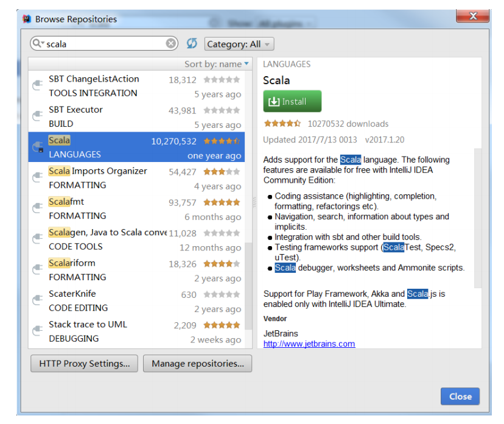This screenshot has width=504, height=424.
Task: Click star rating of Stack trace to UML
Action: [x=222, y=325]
